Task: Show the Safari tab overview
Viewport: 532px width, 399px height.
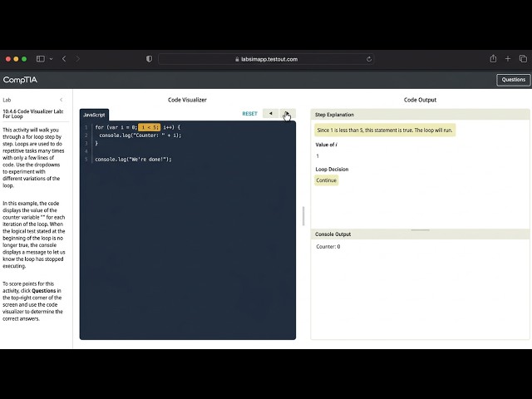Action: click(x=523, y=59)
